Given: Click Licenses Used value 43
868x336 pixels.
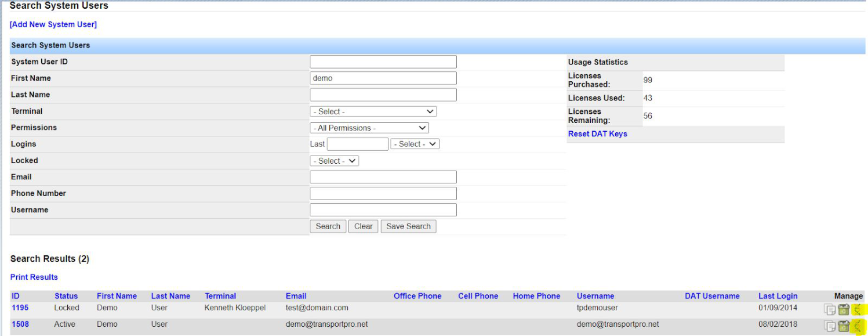Looking at the screenshot, I should click(648, 98).
